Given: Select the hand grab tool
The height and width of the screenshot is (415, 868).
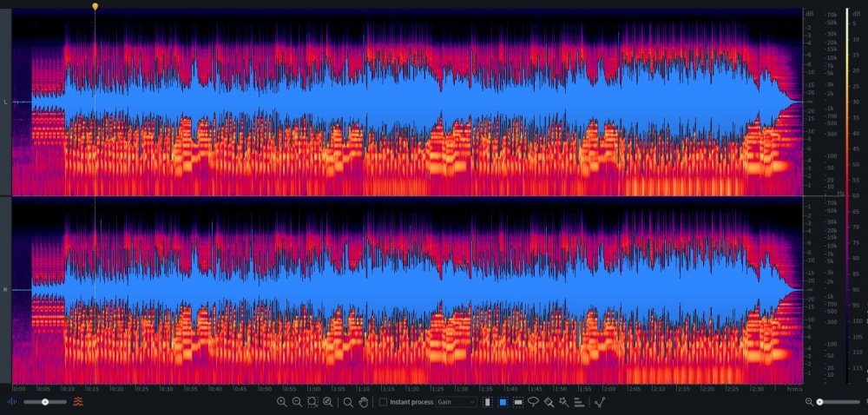Looking at the screenshot, I should click(x=364, y=402).
